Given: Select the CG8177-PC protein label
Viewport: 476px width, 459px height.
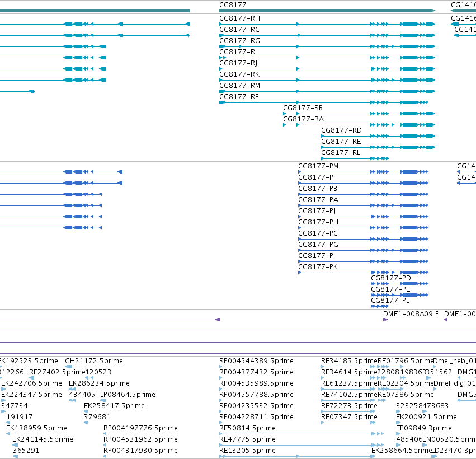Looking at the screenshot, I should (x=318, y=233).
